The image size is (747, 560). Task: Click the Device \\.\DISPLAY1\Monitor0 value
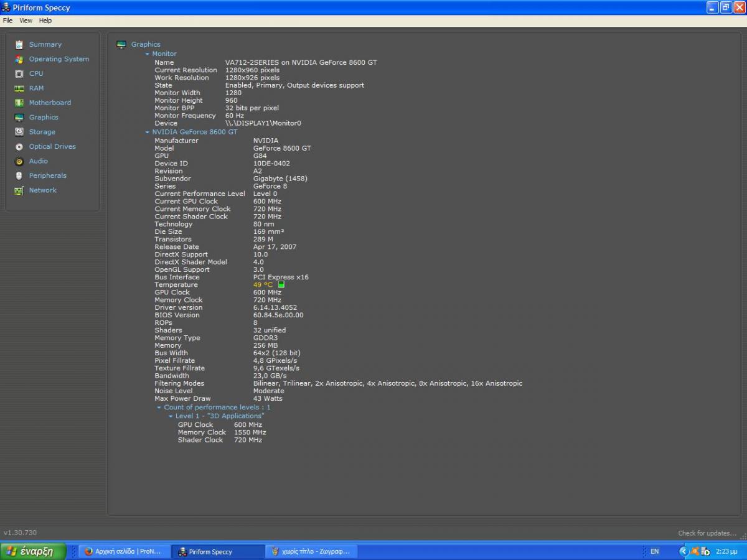[263, 123]
